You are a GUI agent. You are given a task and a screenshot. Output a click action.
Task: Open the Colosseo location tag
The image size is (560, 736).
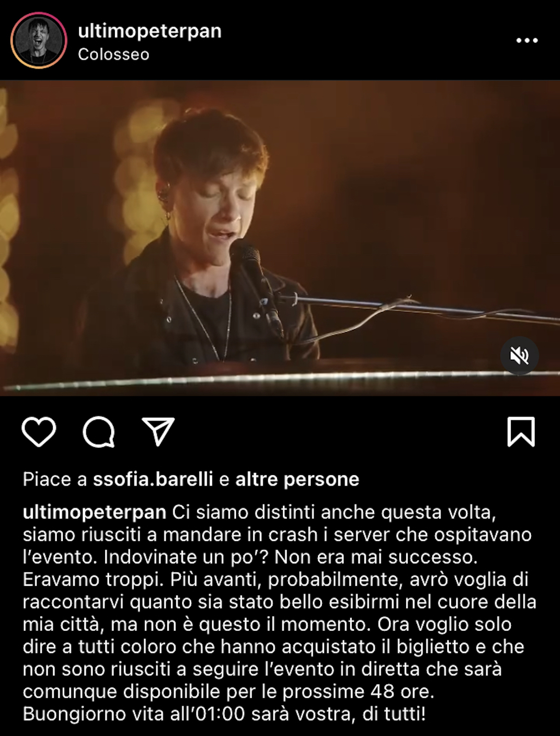(113, 54)
